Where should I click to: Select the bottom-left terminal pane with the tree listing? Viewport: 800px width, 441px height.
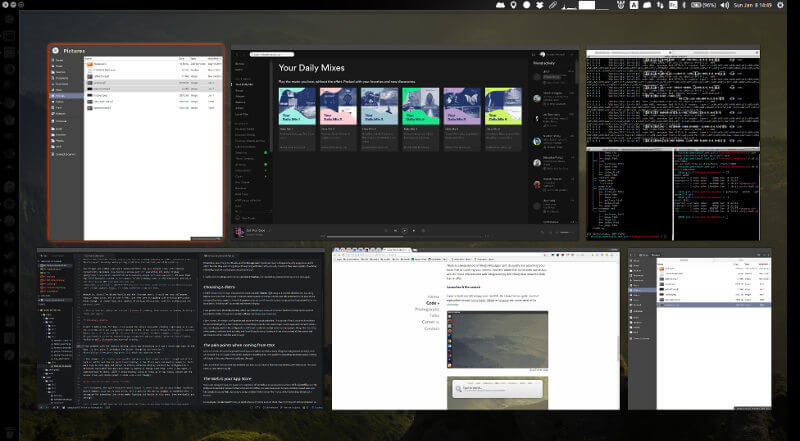pos(629,194)
